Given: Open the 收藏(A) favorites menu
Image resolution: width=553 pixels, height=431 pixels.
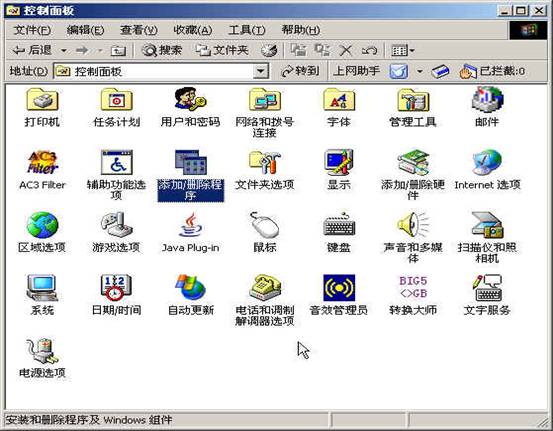Looking at the screenshot, I should (193, 30).
